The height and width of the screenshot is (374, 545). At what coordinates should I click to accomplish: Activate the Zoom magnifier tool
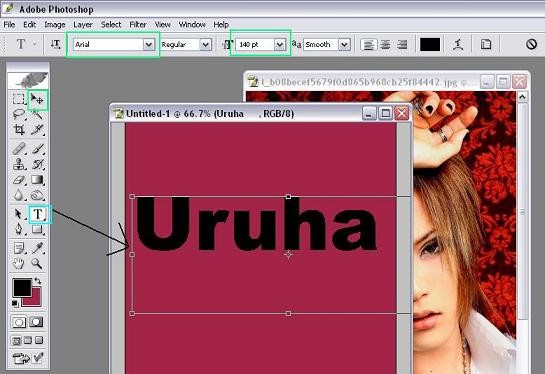pos(37,264)
